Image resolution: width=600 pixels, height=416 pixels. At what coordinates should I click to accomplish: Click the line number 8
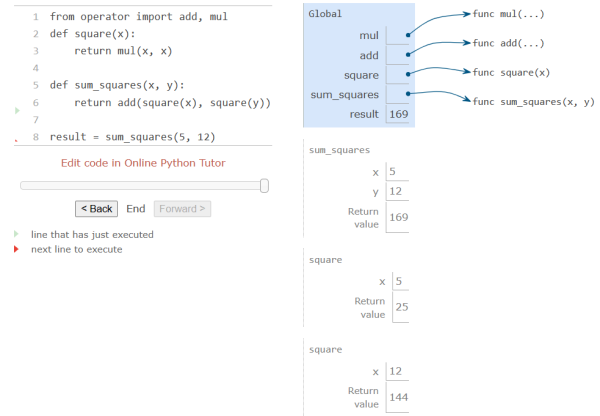click(36, 137)
